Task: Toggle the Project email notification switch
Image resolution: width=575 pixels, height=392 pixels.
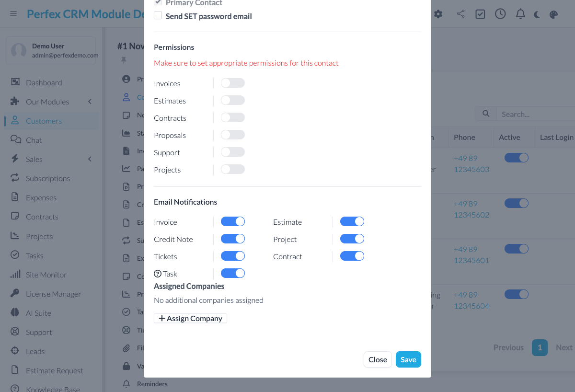Action: click(352, 239)
